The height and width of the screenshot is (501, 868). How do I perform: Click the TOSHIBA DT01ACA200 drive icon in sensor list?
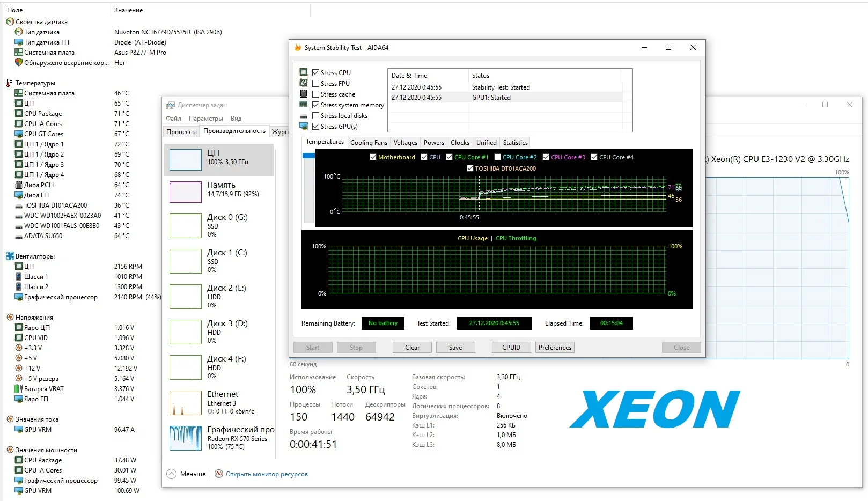[x=19, y=205]
